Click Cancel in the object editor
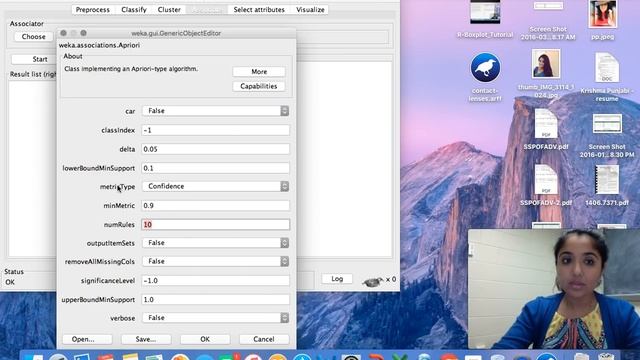Image resolution: width=640 pixels, height=360 pixels. pyautogui.click(x=264, y=339)
